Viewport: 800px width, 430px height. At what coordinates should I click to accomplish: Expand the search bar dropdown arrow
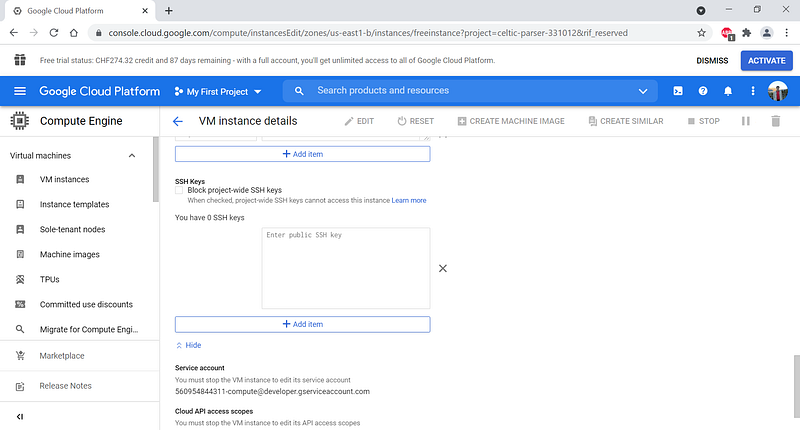643,91
